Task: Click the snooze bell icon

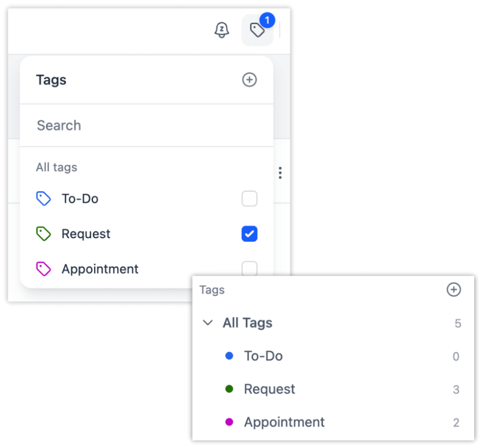Action: click(x=222, y=31)
